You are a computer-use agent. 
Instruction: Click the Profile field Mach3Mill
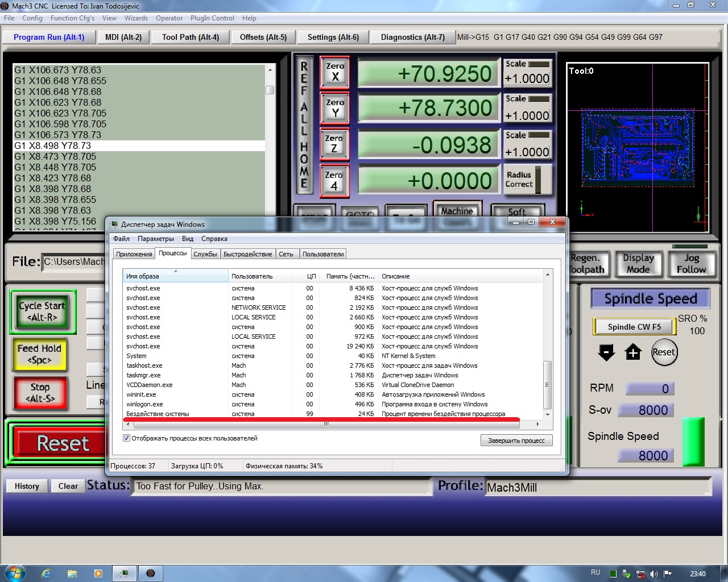(x=598, y=488)
